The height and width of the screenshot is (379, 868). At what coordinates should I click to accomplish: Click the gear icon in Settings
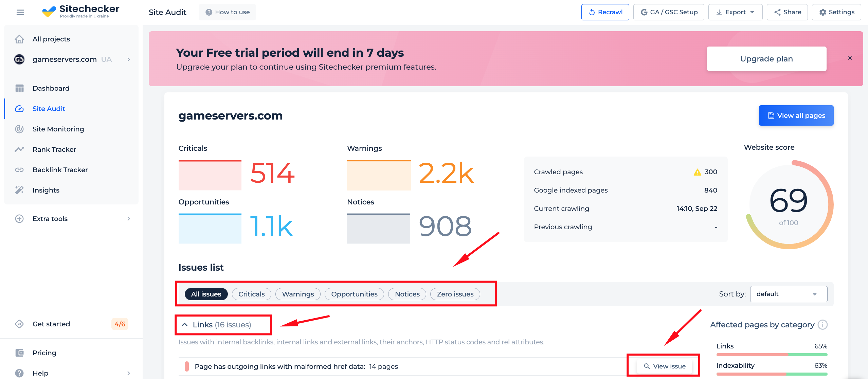pyautogui.click(x=822, y=12)
